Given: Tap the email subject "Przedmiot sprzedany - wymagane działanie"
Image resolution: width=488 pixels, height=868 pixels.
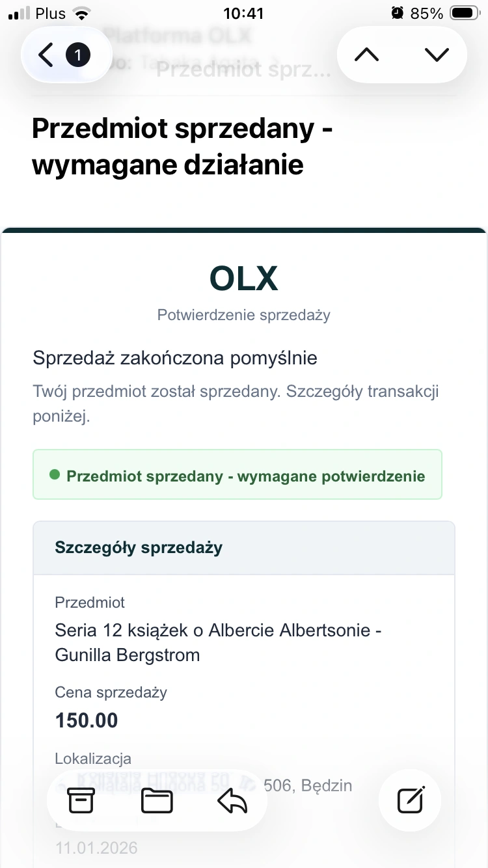Looking at the screenshot, I should pyautogui.click(x=182, y=146).
